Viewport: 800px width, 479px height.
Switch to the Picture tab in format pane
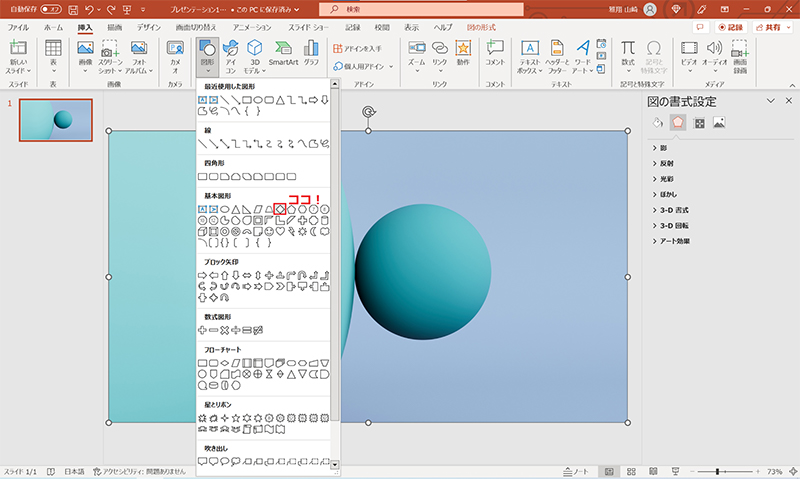(x=719, y=123)
